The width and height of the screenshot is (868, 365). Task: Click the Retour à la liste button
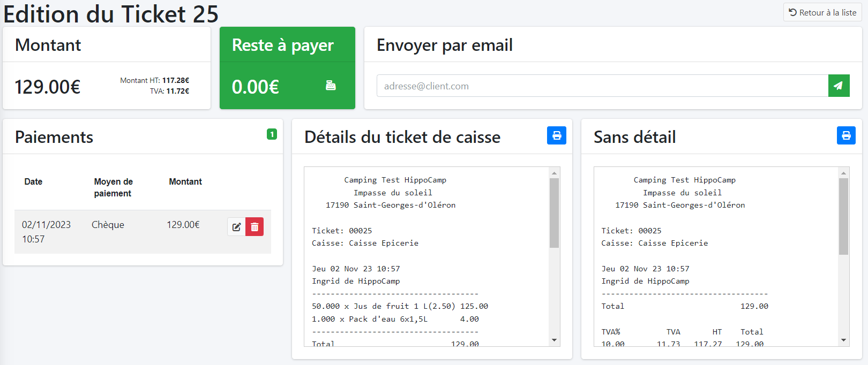(822, 12)
